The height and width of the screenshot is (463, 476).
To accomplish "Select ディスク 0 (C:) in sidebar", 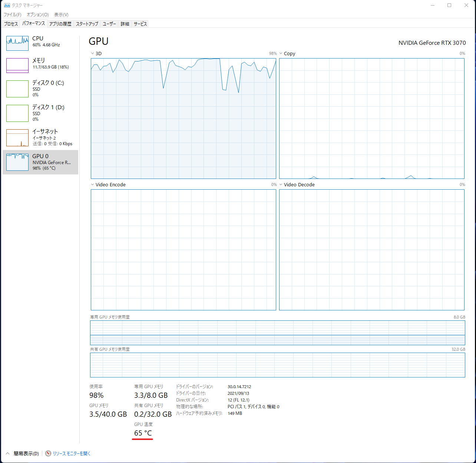I will click(x=40, y=89).
